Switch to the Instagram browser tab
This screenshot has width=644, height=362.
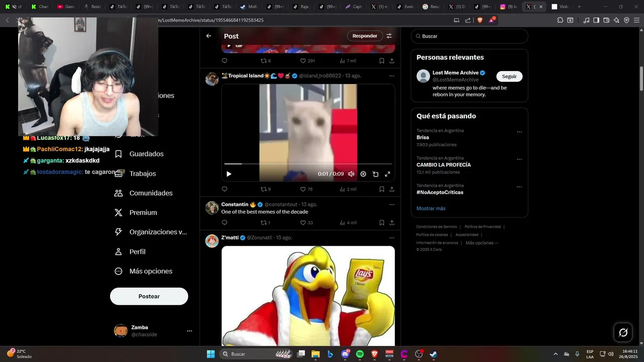tap(509, 7)
